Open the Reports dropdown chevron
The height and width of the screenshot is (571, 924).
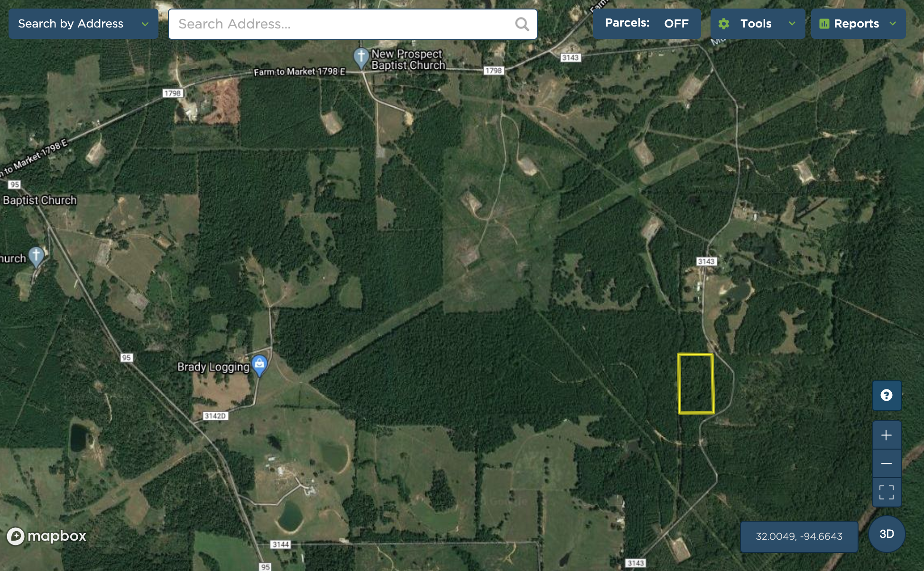(x=893, y=23)
